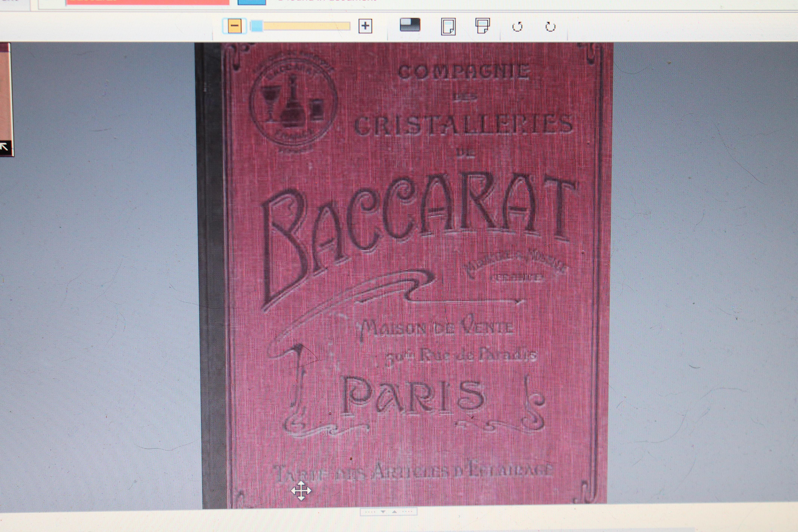This screenshot has width=798, height=532.
Task: Click the single page fit icon
Action: (448, 27)
